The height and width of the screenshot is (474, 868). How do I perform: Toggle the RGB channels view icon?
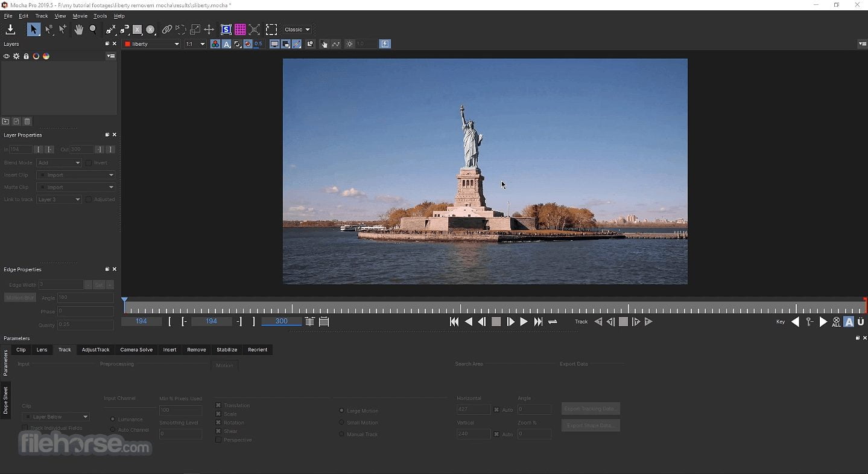[215, 44]
